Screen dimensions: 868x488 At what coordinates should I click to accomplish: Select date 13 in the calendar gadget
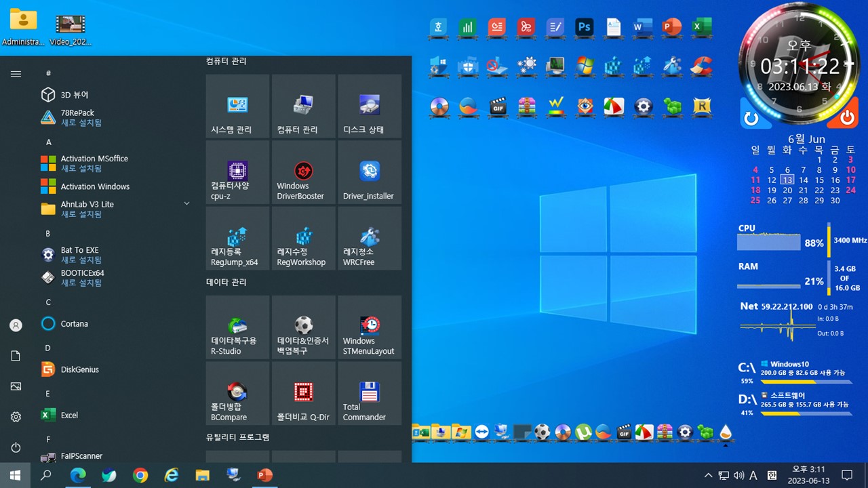(787, 180)
